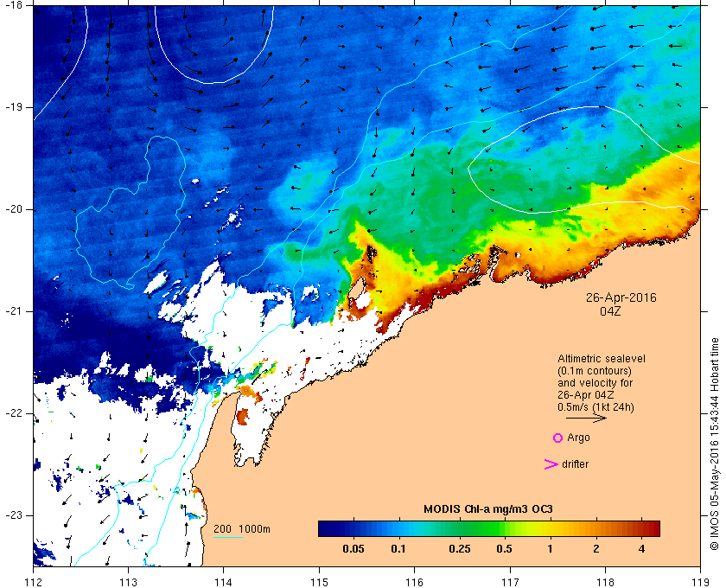The width and height of the screenshot is (726, 588).
Task: Click the latitude axis label -19
Action: click(13, 107)
